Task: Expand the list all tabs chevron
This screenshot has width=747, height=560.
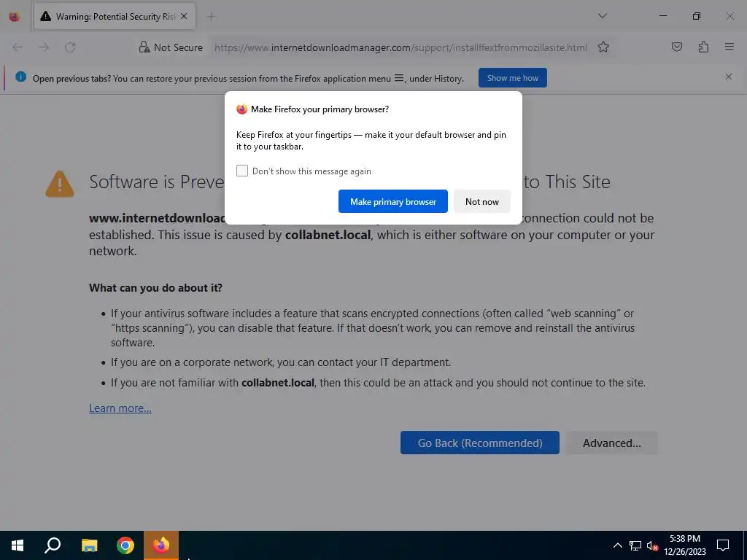Action: 602,16
